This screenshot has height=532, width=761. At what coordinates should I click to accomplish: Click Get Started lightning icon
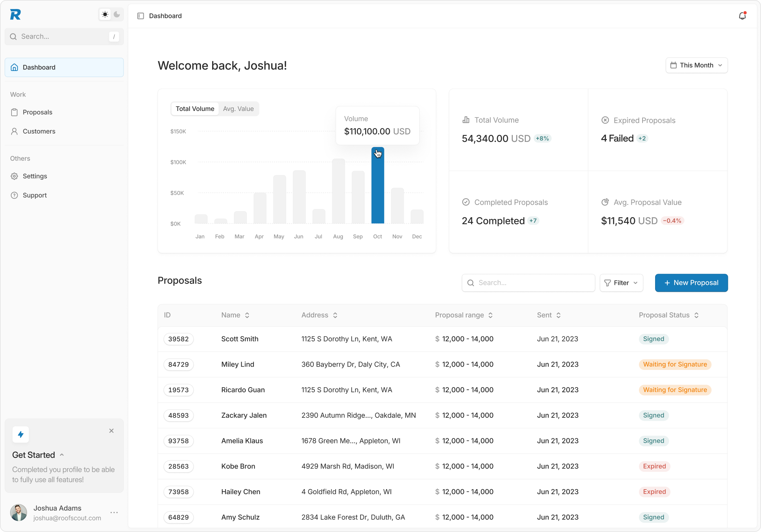tap(21, 434)
